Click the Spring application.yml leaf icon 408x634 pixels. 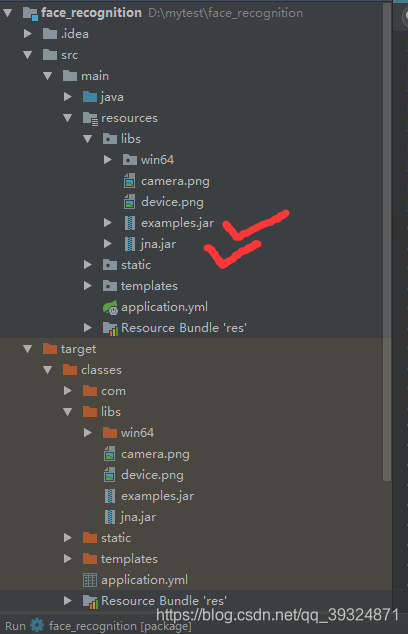click(x=110, y=308)
